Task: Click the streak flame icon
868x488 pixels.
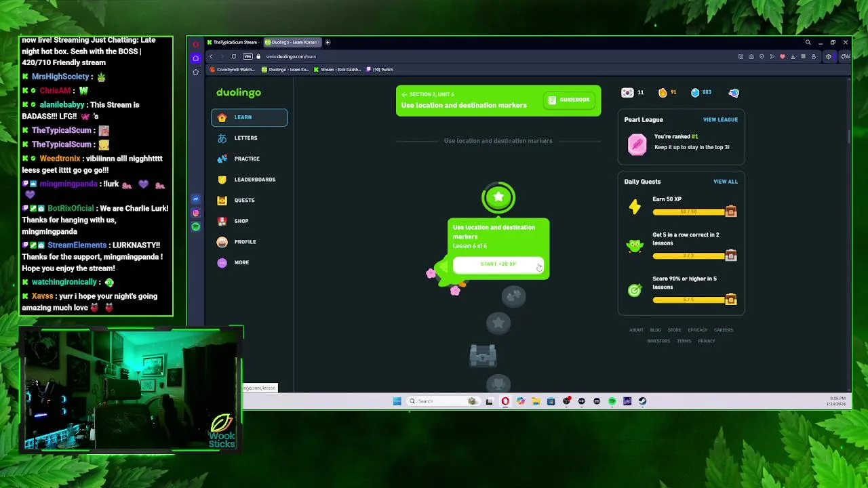Action: point(663,93)
